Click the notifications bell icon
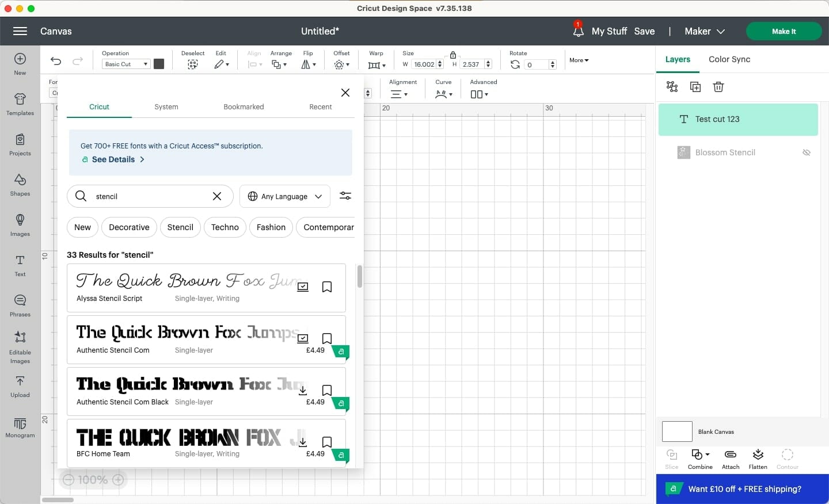This screenshot has width=829, height=504. pos(578,31)
